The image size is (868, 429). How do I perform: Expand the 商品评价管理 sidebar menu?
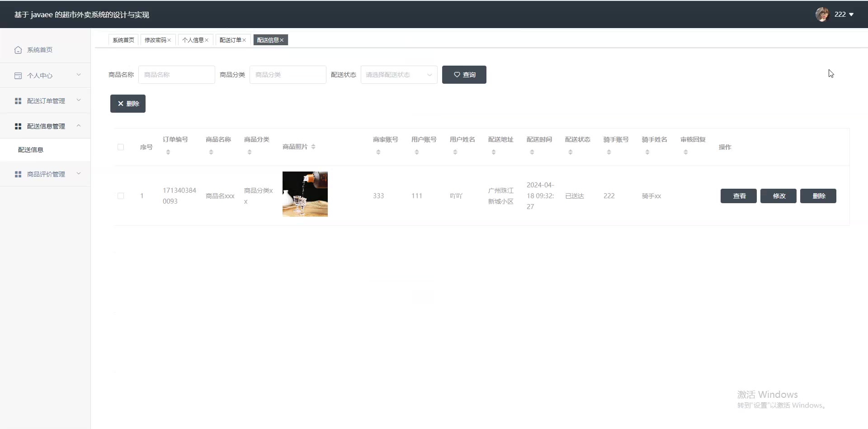(x=45, y=174)
